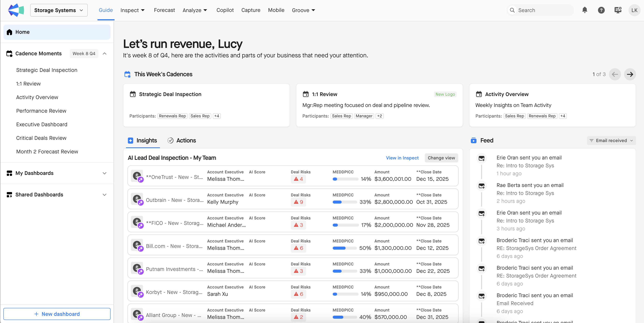Open the Inspect menu
Viewport: 644px width, 323px height.
tap(132, 10)
